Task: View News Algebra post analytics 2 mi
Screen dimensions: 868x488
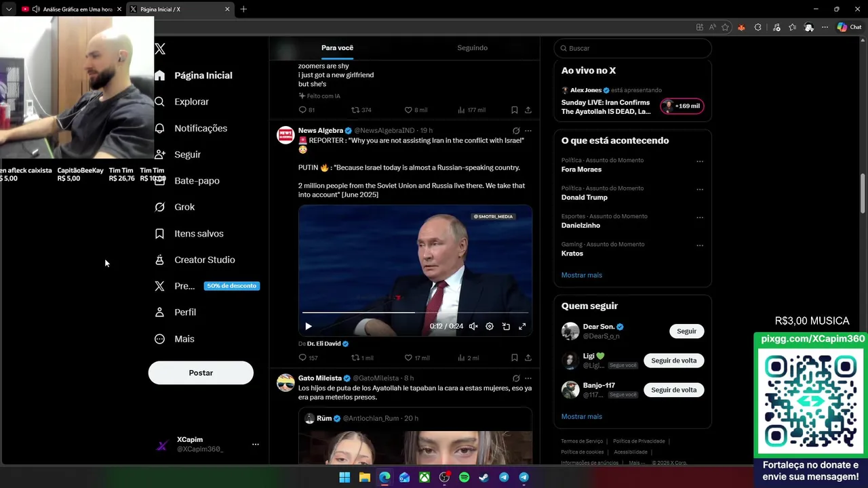Action: pos(469,358)
